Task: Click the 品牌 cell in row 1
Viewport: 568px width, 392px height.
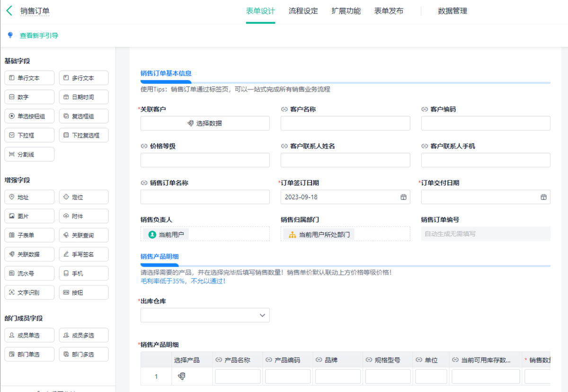Action: pyautogui.click(x=338, y=376)
